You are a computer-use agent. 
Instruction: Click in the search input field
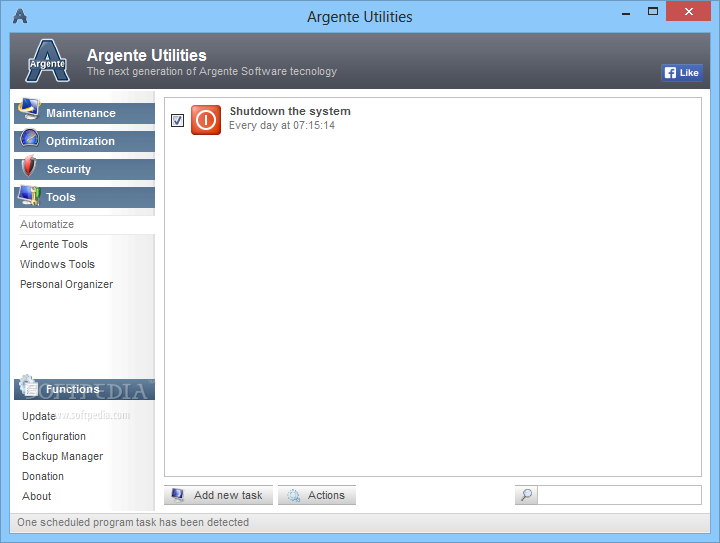pyautogui.click(x=619, y=495)
